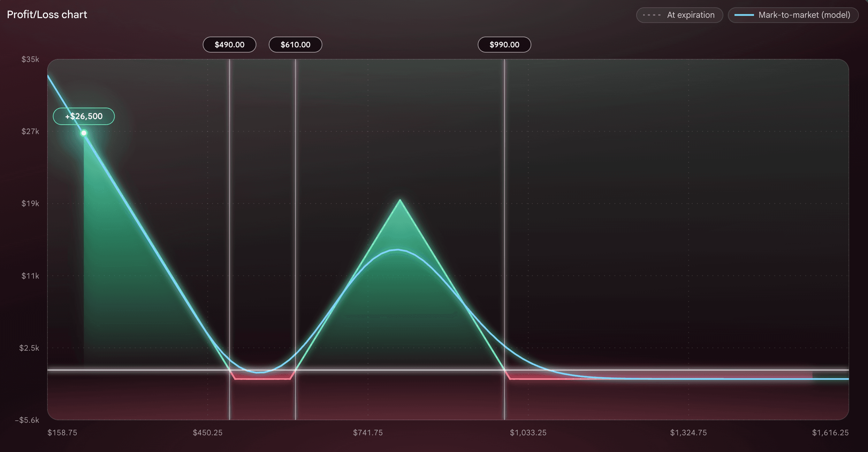The height and width of the screenshot is (452, 868).
Task: Click the glowing data point on the curve
Action: pyautogui.click(x=84, y=133)
